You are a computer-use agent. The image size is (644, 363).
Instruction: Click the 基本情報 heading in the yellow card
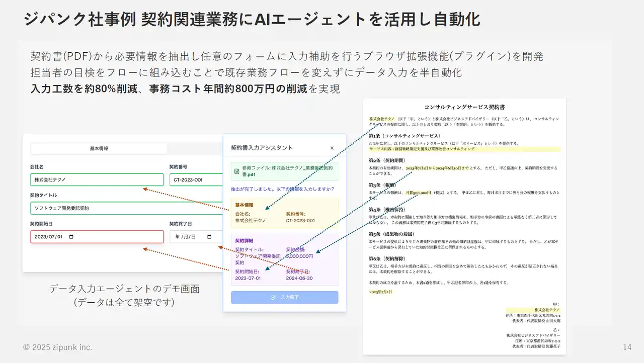(245, 205)
